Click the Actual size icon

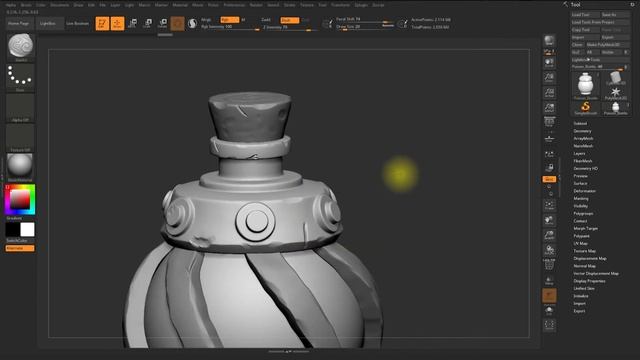(549, 93)
